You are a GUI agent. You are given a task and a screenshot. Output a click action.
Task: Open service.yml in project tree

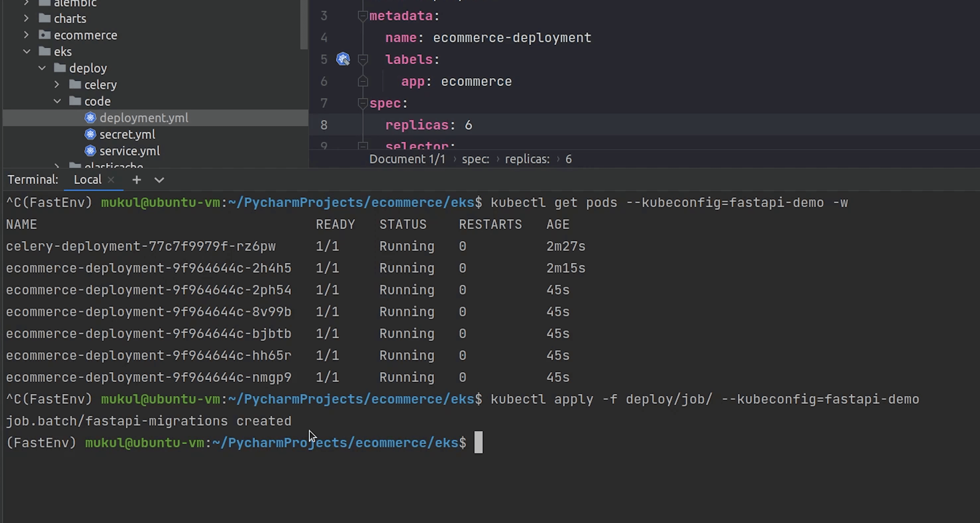pos(129,151)
